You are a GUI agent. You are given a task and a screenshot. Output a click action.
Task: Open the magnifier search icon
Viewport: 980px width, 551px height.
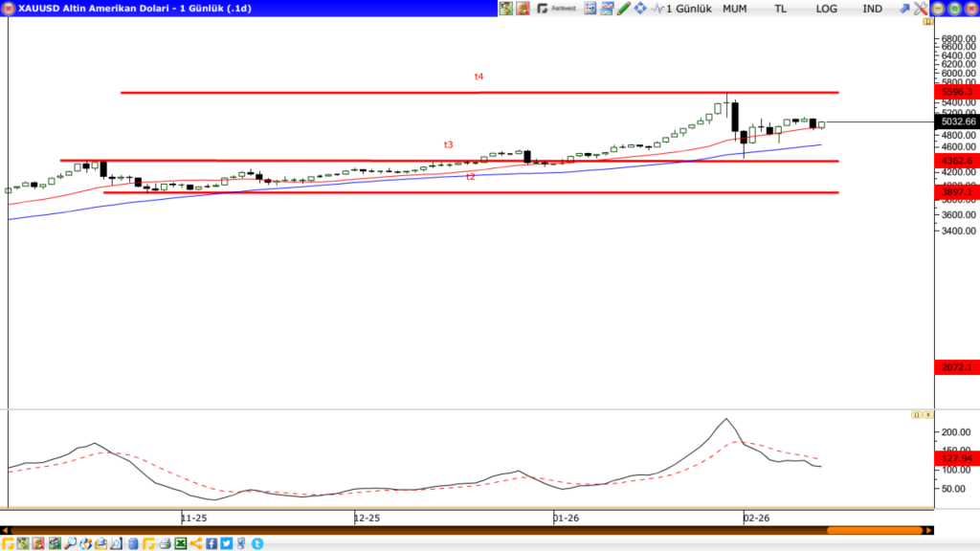click(71, 543)
